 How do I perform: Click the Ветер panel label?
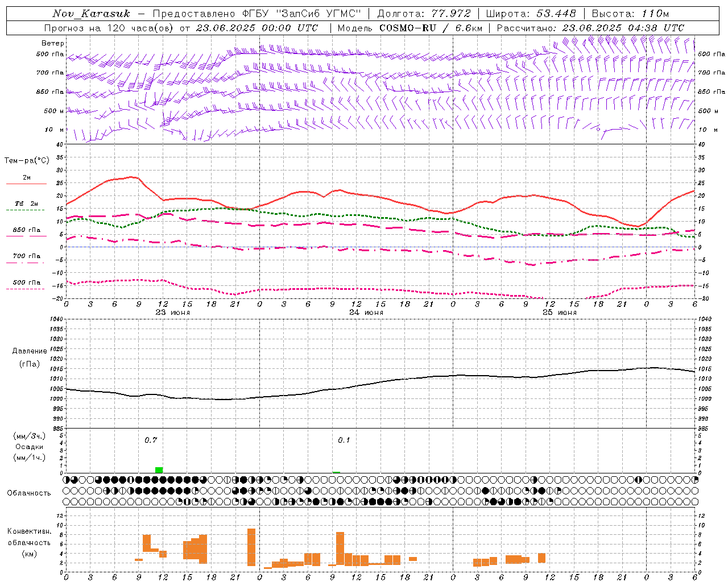click(53, 43)
